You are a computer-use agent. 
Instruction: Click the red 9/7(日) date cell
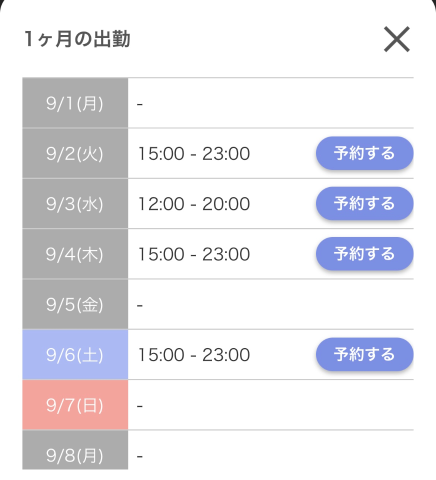click(75, 405)
